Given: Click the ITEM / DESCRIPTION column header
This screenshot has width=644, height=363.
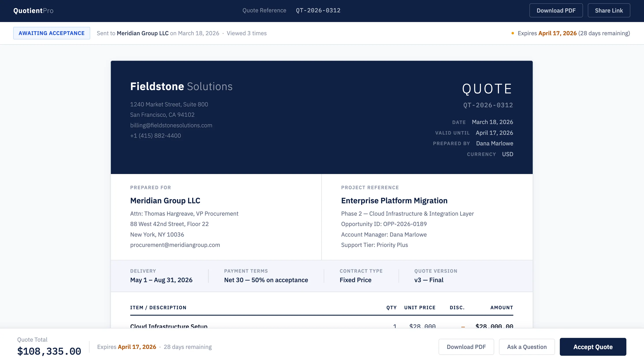Looking at the screenshot, I should pyautogui.click(x=158, y=308).
